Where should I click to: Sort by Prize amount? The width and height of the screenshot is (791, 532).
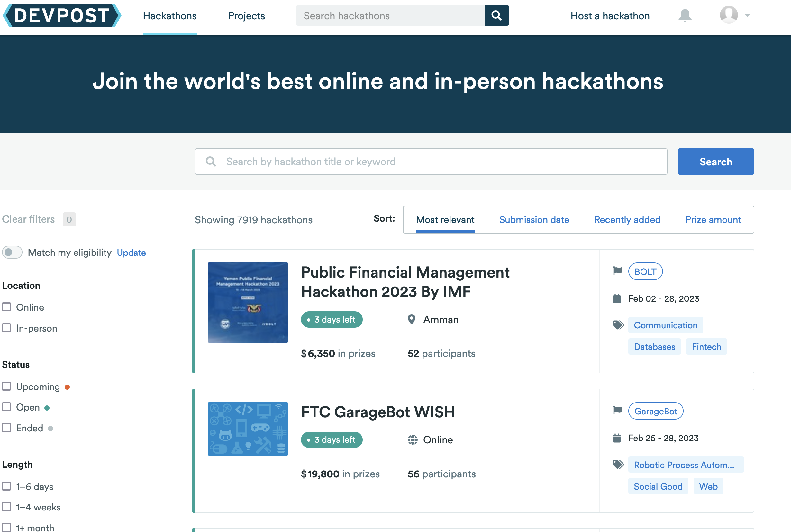point(713,220)
